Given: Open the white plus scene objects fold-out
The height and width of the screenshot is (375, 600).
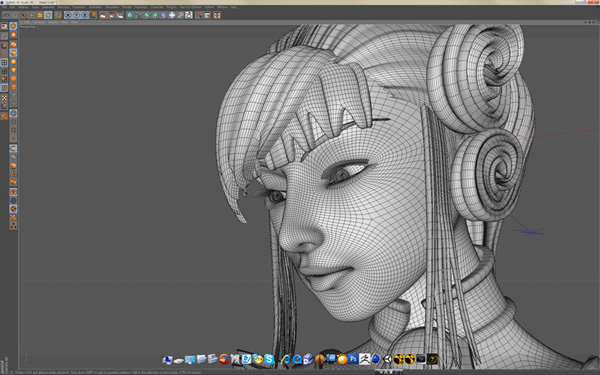Looking at the screenshot, I should click(x=172, y=15).
